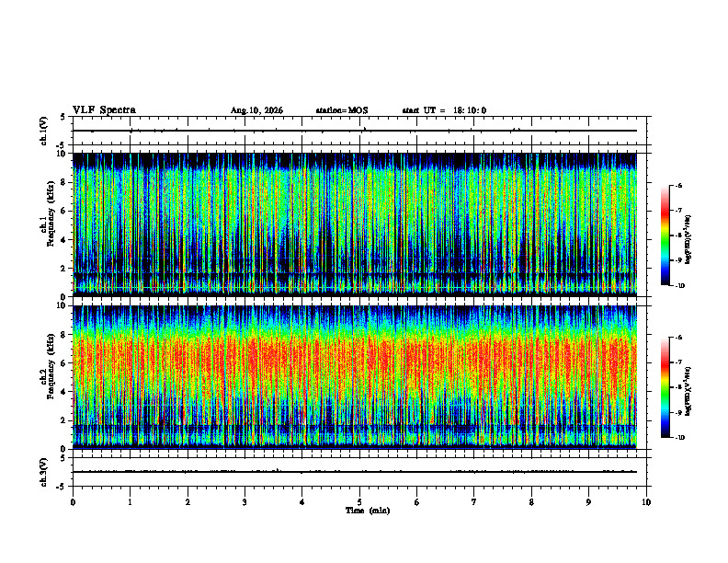Click the ch.2 color bar's log PSD label
728x563 pixels.
(x=688, y=391)
